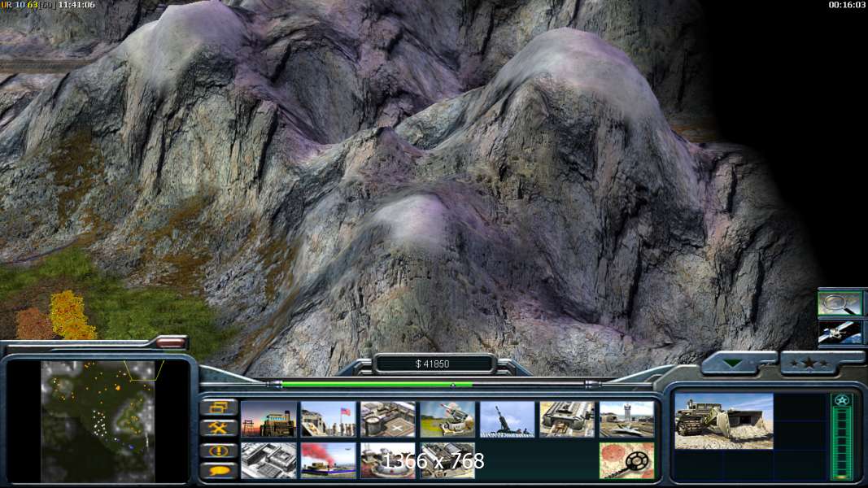Viewport: 868px width, 488px height.
Task: Open the options menu button with windows icon
Action: [x=219, y=407]
